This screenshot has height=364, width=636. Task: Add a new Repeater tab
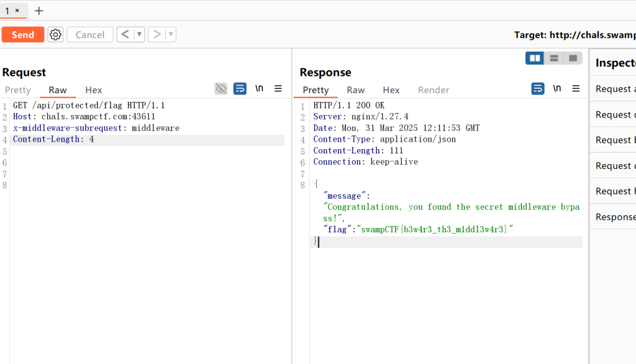tap(39, 11)
